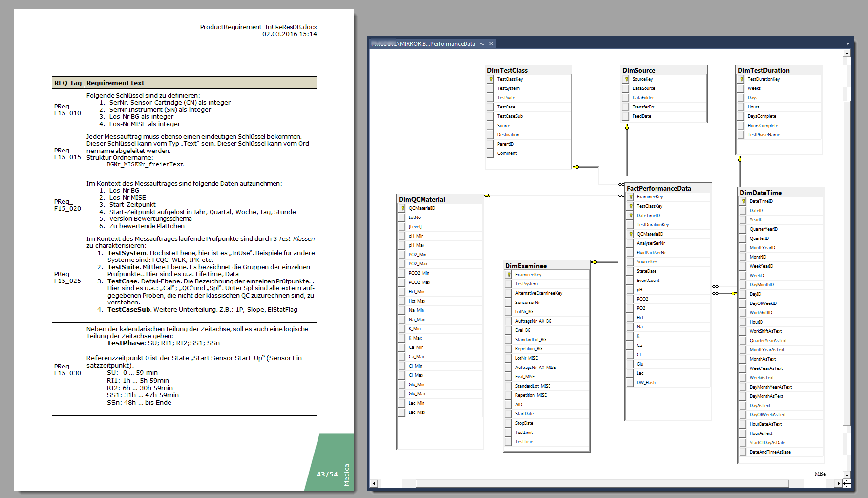
Task: Click the vertical scrollbar up arrow
Action: tap(847, 53)
